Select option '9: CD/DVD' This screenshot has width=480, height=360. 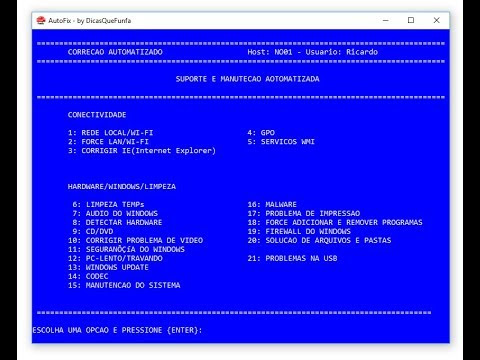93,232
